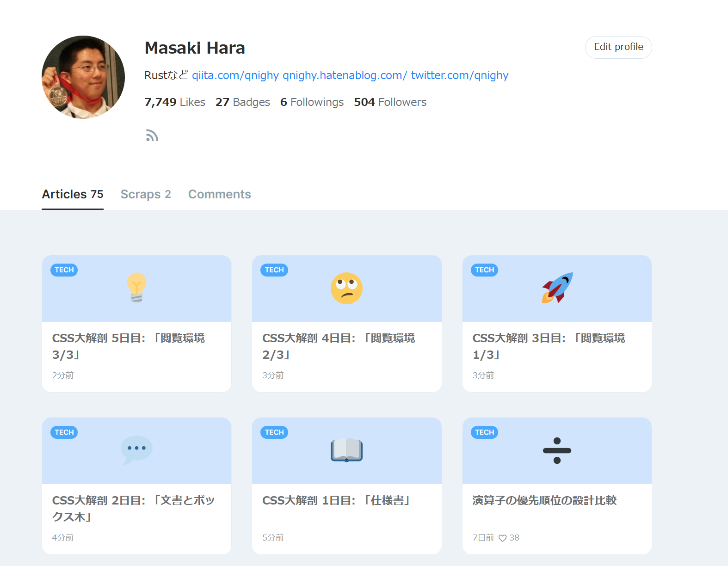Open article CSS大解剖 1日目 仕様書
The height and width of the screenshot is (566, 728).
337,500
